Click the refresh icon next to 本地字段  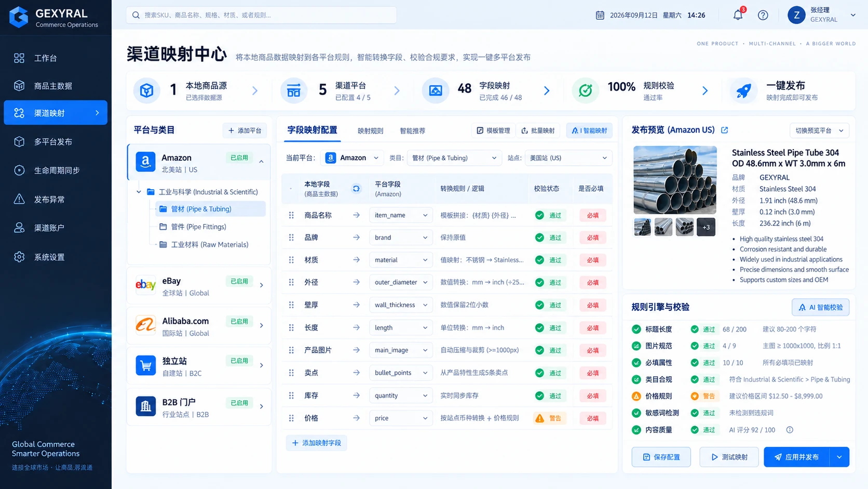pos(356,189)
